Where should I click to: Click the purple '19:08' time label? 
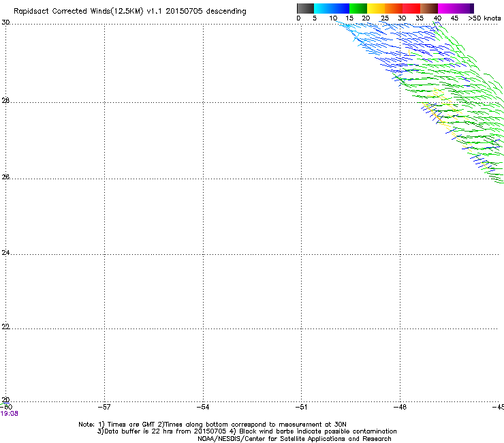(x=10, y=414)
